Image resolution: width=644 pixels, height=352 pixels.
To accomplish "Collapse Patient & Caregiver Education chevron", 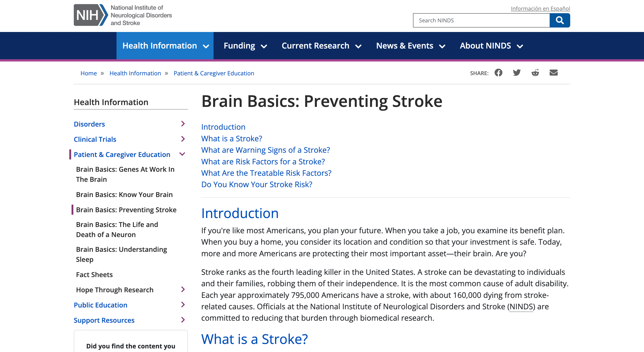I will tap(182, 154).
